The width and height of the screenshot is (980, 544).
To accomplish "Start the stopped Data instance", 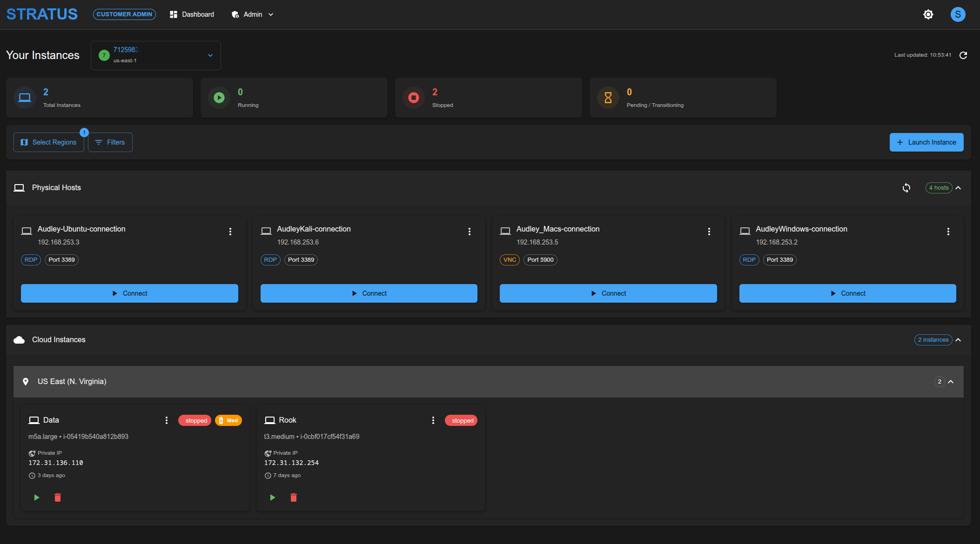I will click(x=36, y=498).
